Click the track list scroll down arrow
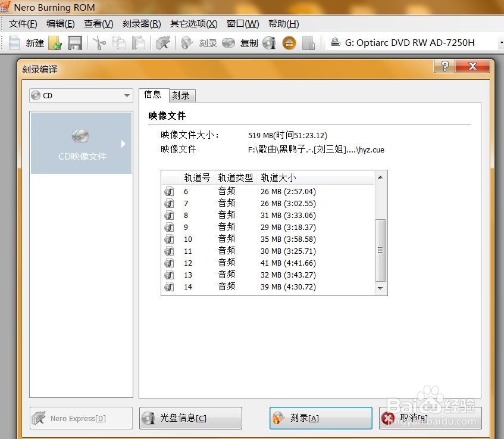 (381, 288)
